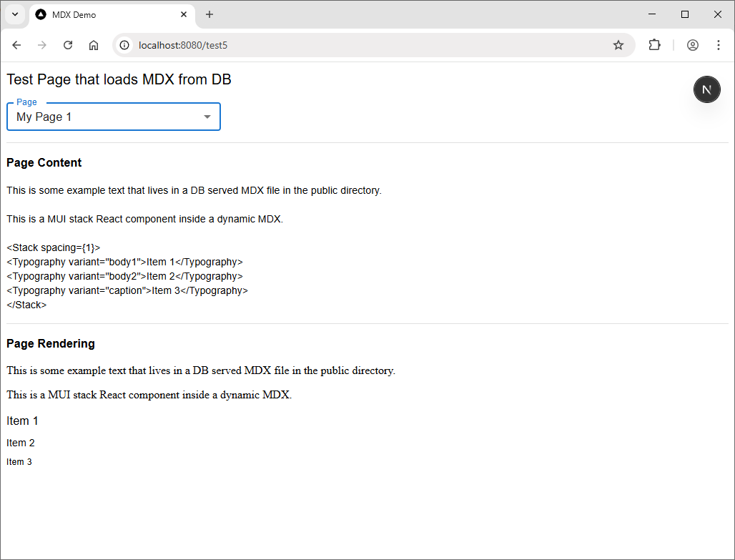Open the Next.js dev tools badge
Screen dimensions: 735x560
point(706,89)
